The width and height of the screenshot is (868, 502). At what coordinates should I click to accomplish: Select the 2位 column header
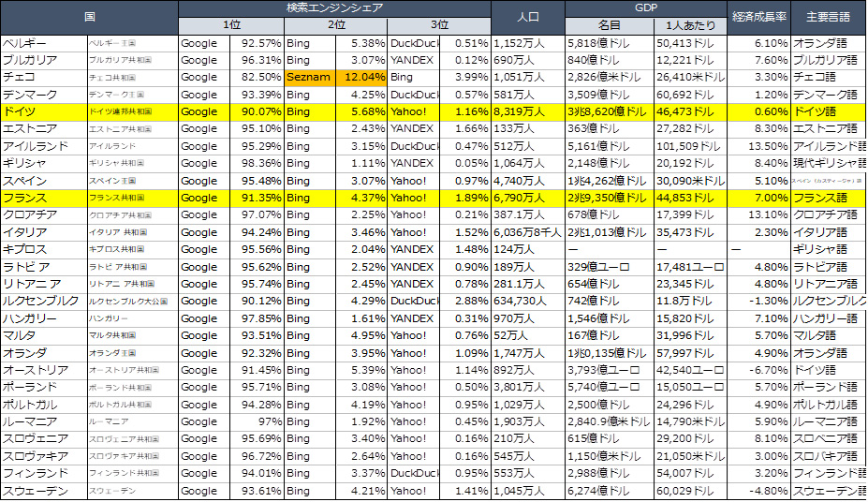pos(336,25)
